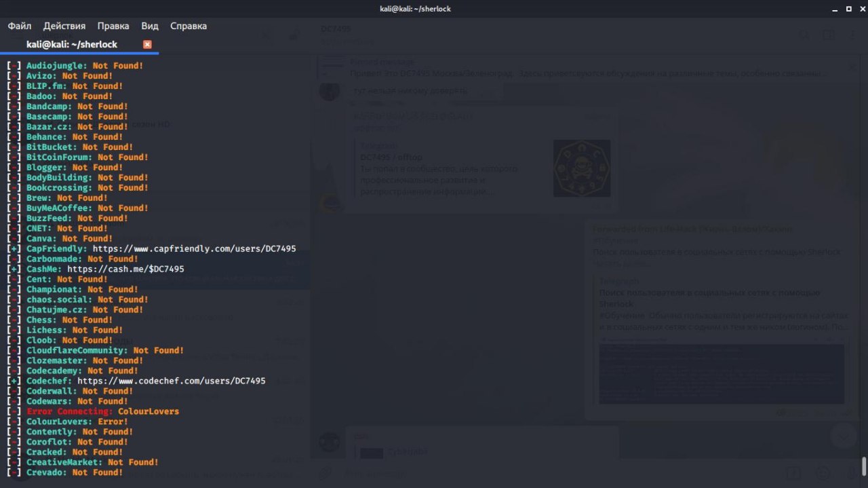Click the 'BuzzFeed: Not Found!' line

[x=68, y=219]
